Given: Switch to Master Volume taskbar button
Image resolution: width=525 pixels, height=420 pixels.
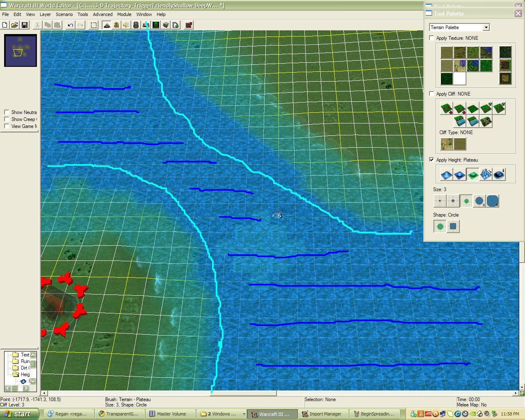Looking at the screenshot, I should (171, 414).
